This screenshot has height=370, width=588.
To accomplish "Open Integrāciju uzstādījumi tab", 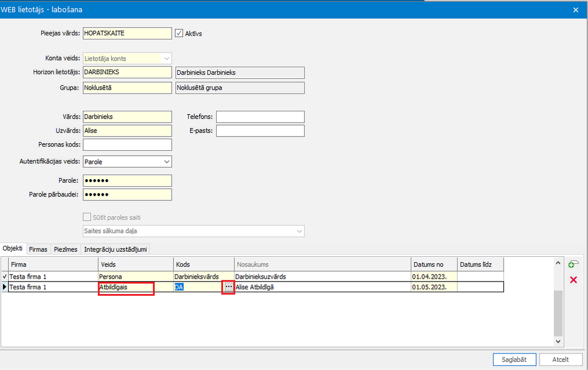I will [x=115, y=249].
